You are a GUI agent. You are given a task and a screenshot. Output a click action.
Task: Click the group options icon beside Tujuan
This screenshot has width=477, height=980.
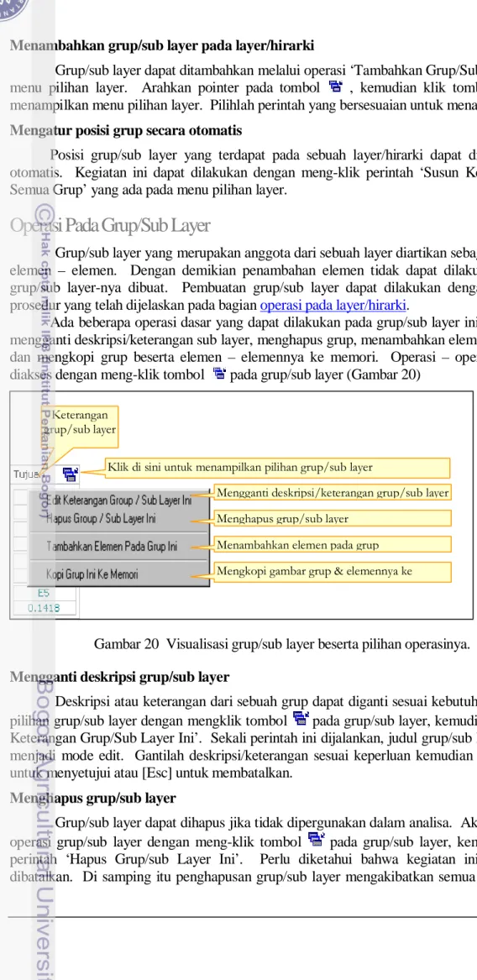coord(70,474)
